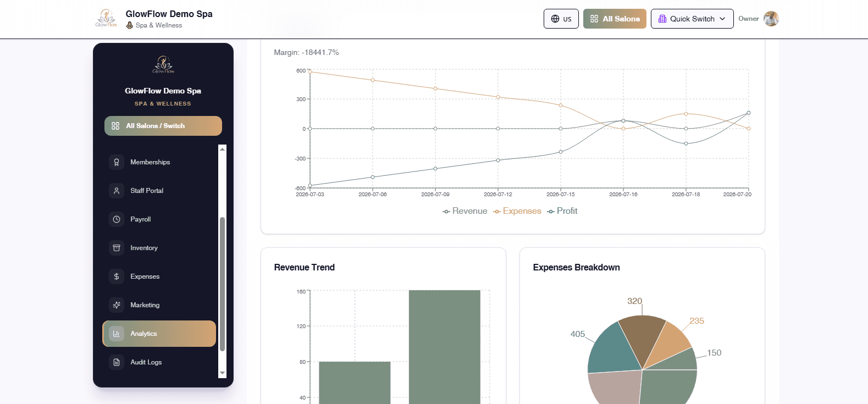Image resolution: width=868 pixels, height=404 pixels.
Task: Click the grid icon in All Salons / Switch
Action: (115, 126)
